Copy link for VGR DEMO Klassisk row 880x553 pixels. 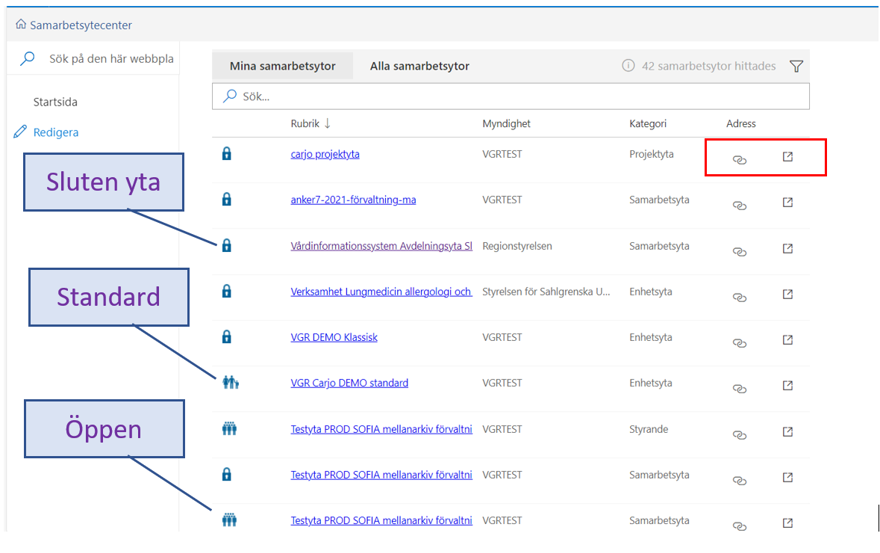pos(739,342)
